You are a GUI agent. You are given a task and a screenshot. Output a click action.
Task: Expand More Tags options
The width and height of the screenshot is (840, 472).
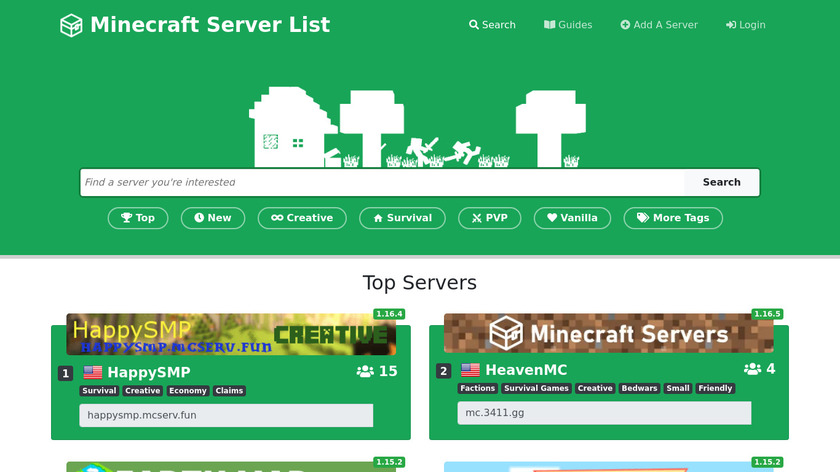[x=673, y=218]
